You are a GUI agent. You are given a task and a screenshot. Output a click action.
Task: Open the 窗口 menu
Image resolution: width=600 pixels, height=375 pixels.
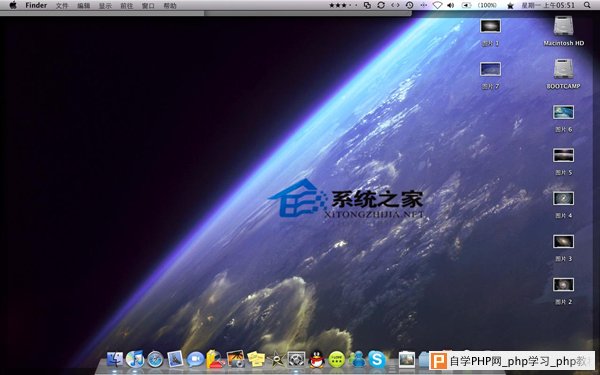click(x=148, y=6)
